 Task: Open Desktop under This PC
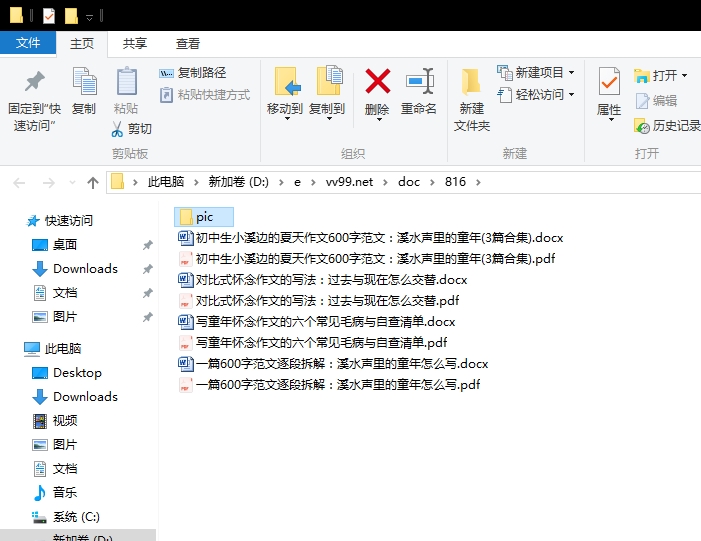click(67, 372)
